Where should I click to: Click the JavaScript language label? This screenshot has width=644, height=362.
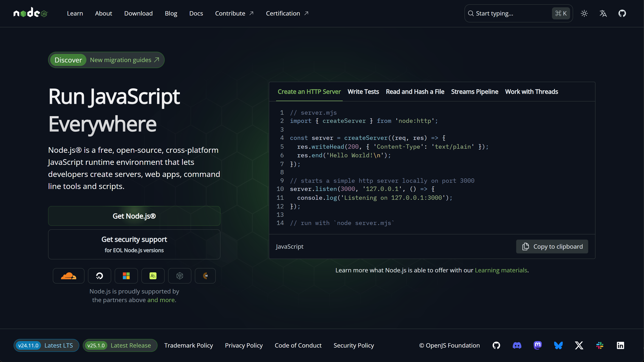289,246
